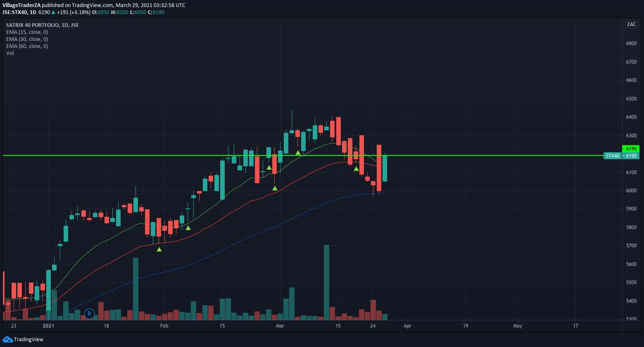This screenshot has height=347, width=644.
Task: Select the tall volume bar in late January
Action: coord(135,288)
